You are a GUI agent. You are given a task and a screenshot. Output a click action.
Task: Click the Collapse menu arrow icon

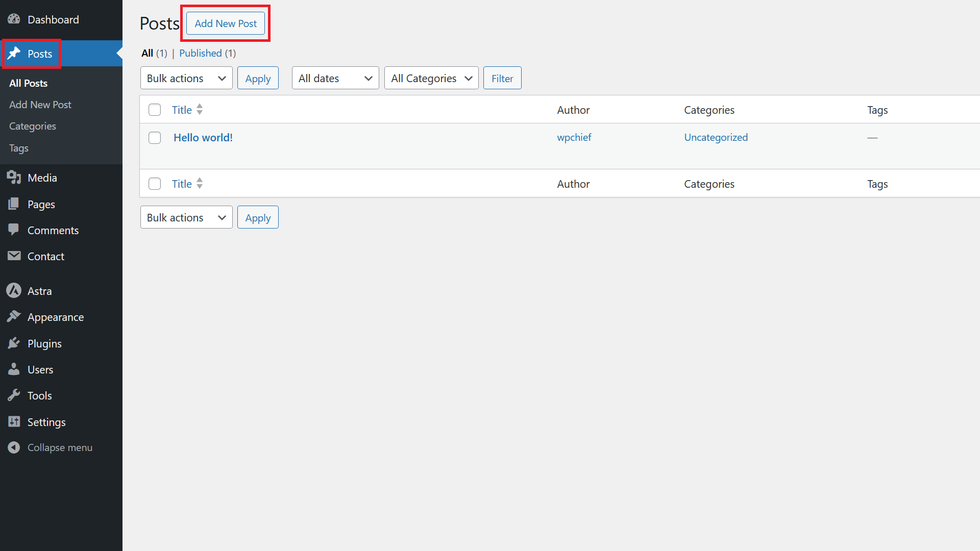tap(14, 447)
